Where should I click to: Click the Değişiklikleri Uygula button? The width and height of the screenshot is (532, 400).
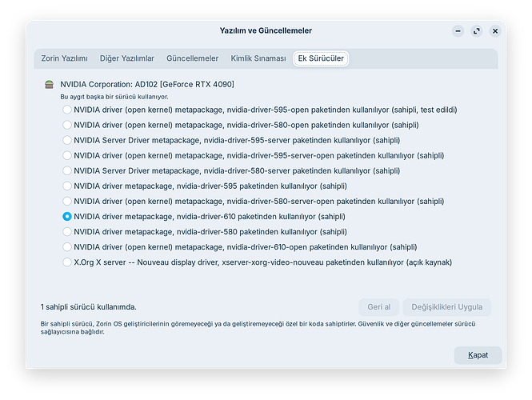point(447,307)
